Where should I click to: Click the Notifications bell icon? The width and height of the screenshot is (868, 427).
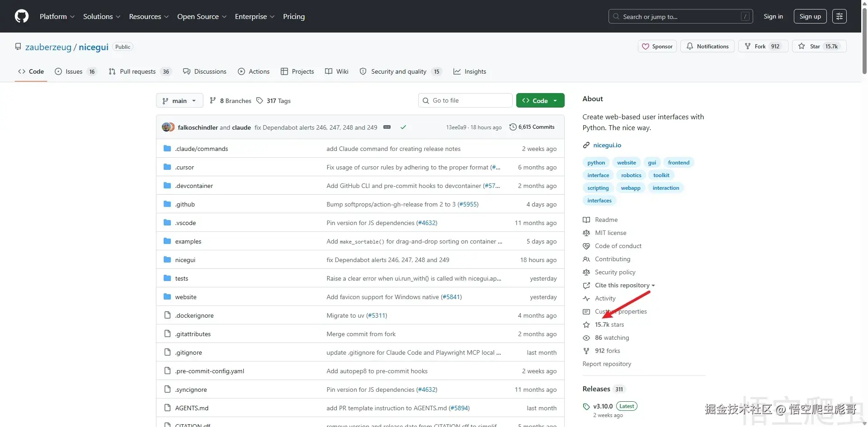click(690, 47)
